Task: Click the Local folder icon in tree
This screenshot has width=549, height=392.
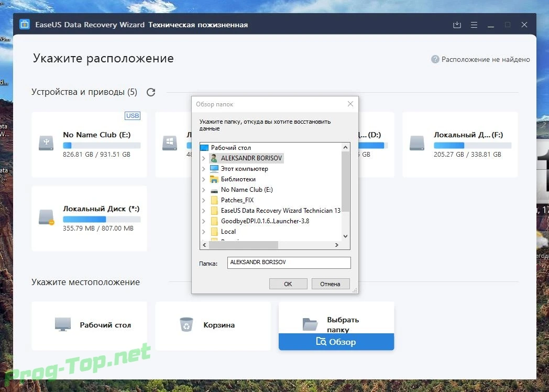Action: pyautogui.click(x=214, y=232)
